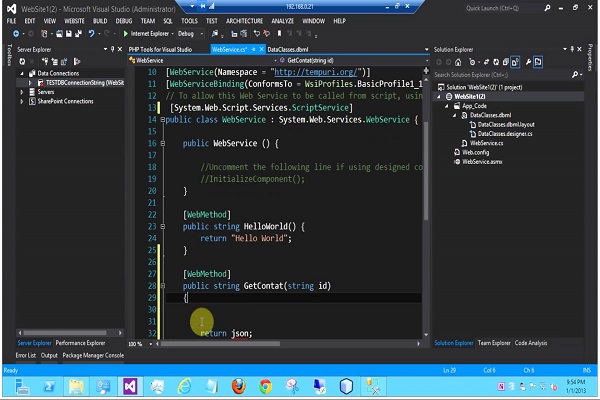600x400 pixels.
Task: Open the DEBUG menu
Action: coord(124,21)
